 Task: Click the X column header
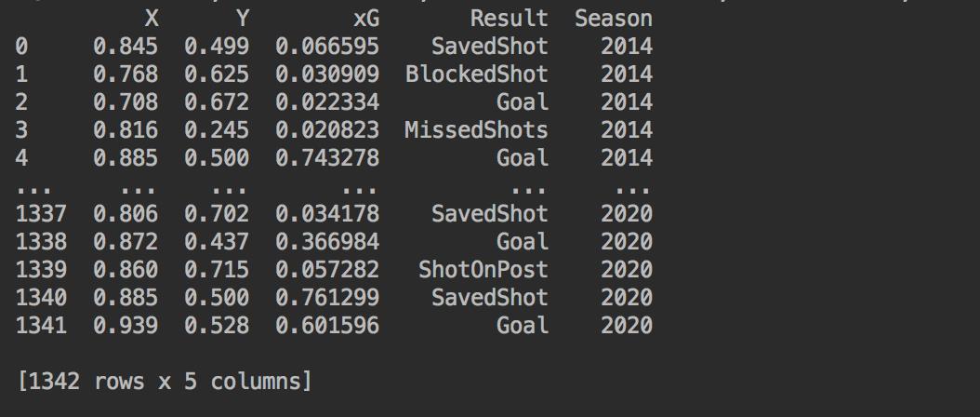tap(152, 19)
